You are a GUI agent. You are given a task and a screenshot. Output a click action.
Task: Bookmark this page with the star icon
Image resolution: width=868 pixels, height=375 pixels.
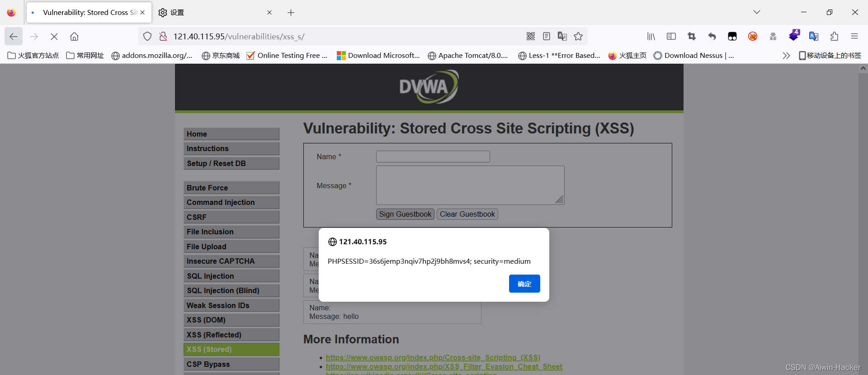(578, 36)
